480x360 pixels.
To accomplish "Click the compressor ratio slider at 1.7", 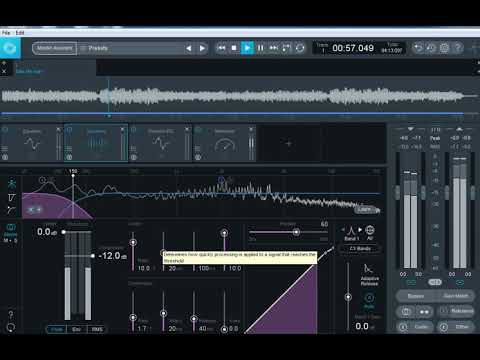I will (x=133, y=317).
